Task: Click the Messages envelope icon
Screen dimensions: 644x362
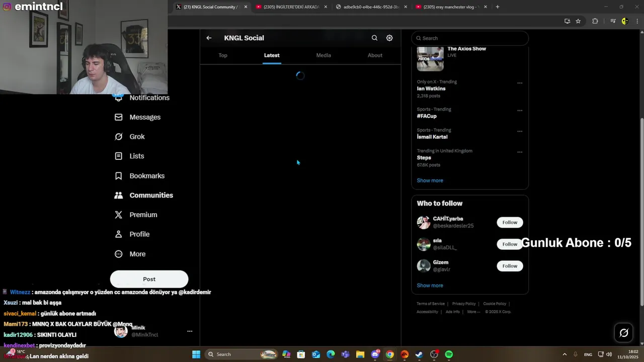Action: coord(118,117)
